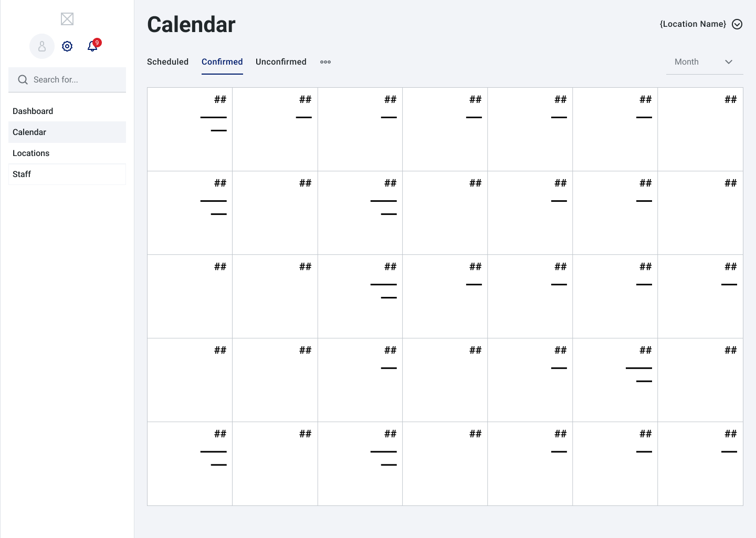Select the first day cell in the calendar
This screenshot has height=538, width=756.
[x=190, y=129]
